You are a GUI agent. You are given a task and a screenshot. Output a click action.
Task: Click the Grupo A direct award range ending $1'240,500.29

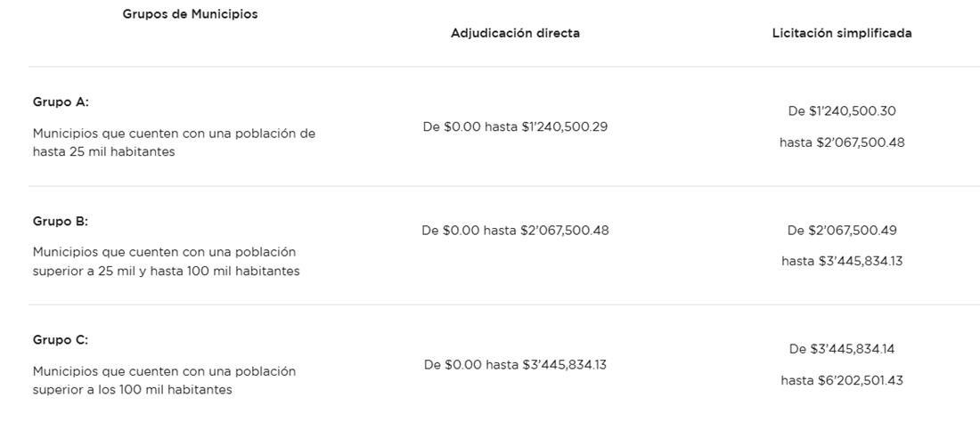[515, 126]
